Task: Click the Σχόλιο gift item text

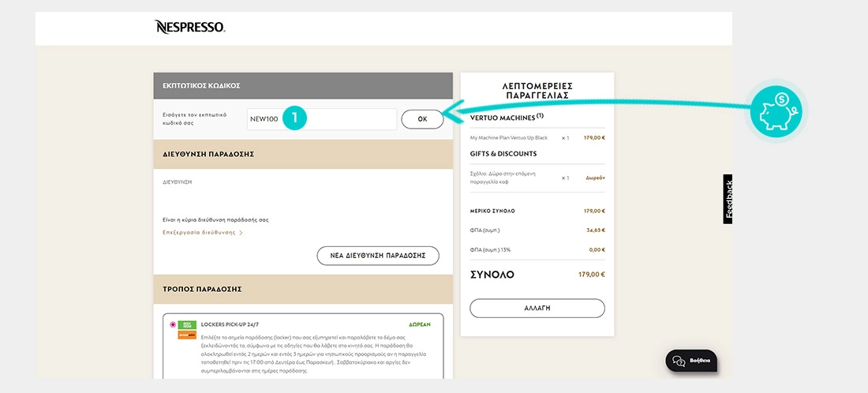Action: tap(502, 178)
